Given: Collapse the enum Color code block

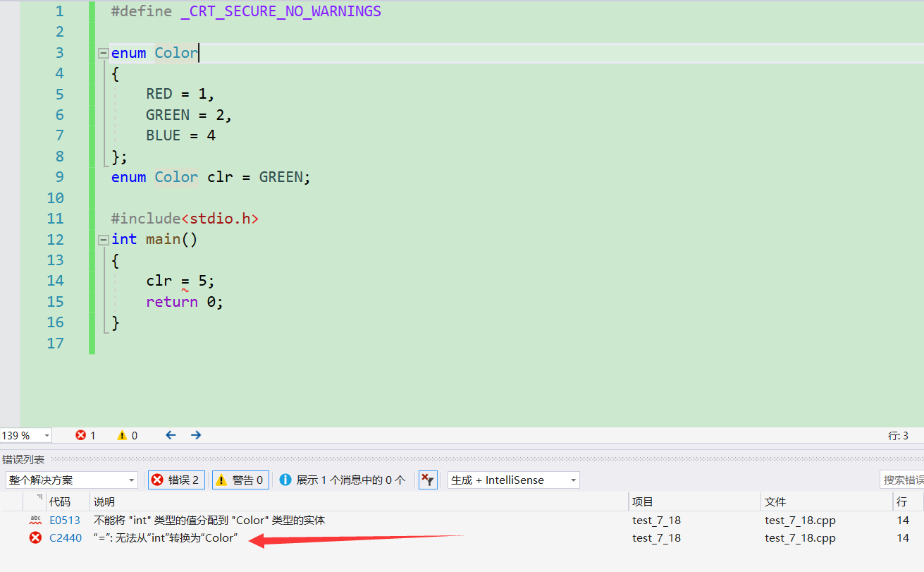Looking at the screenshot, I should point(104,53).
